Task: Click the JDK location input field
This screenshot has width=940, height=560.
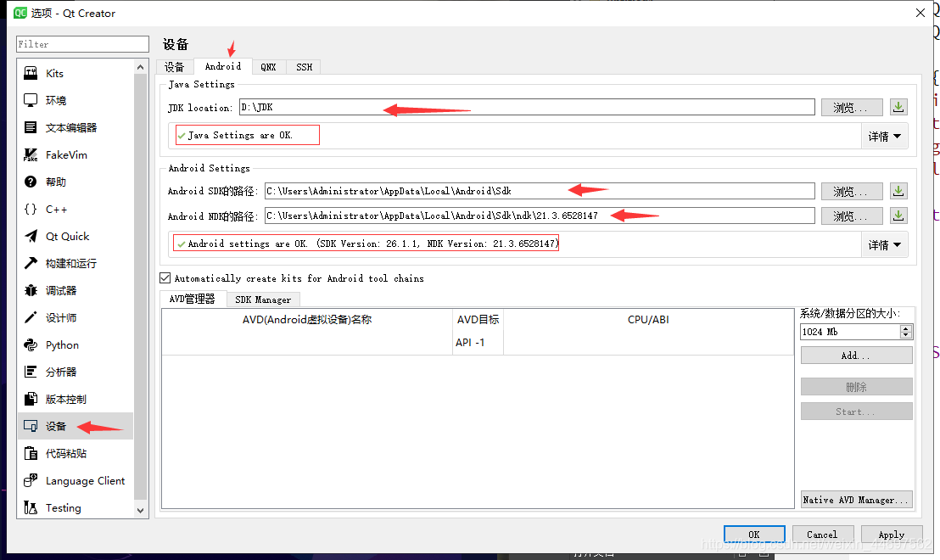Action: (x=527, y=107)
